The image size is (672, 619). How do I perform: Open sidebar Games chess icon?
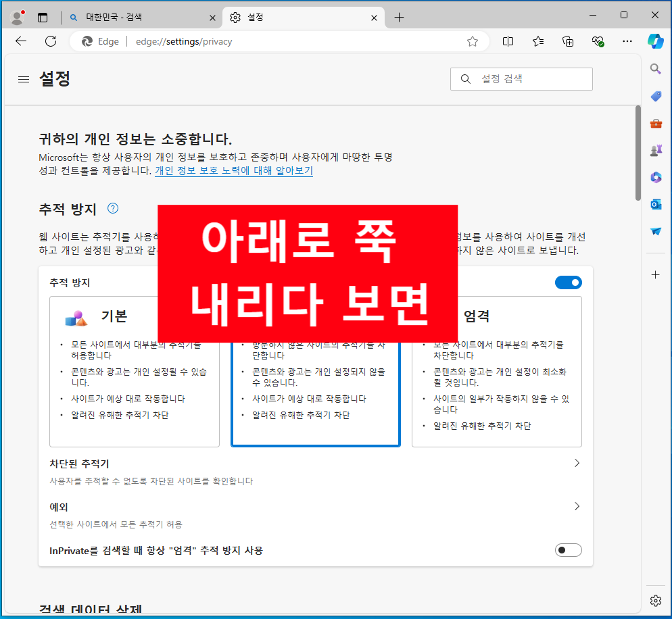(656, 151)
